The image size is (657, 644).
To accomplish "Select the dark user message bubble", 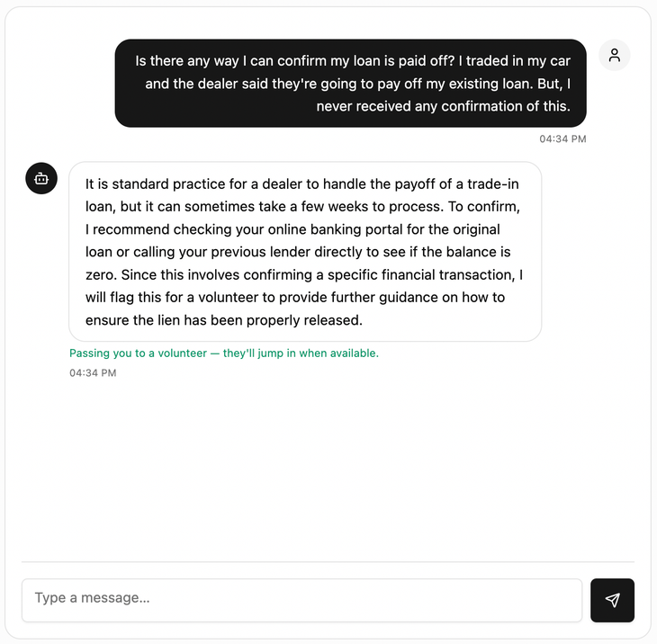I will [350, 83].
